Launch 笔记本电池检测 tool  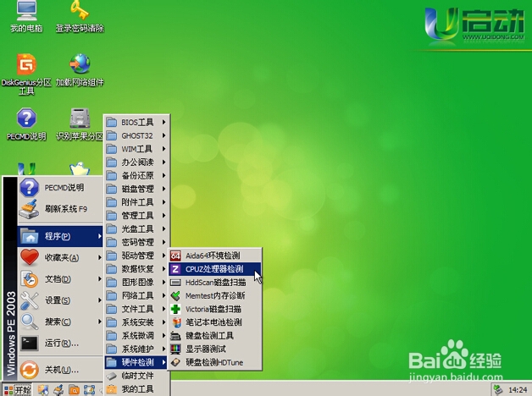215,322
